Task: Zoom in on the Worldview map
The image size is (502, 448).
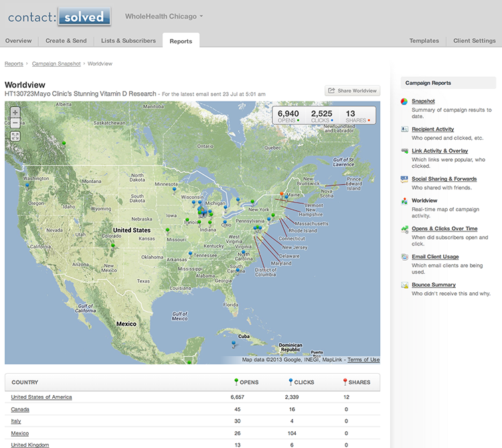Action: point(15,113)
